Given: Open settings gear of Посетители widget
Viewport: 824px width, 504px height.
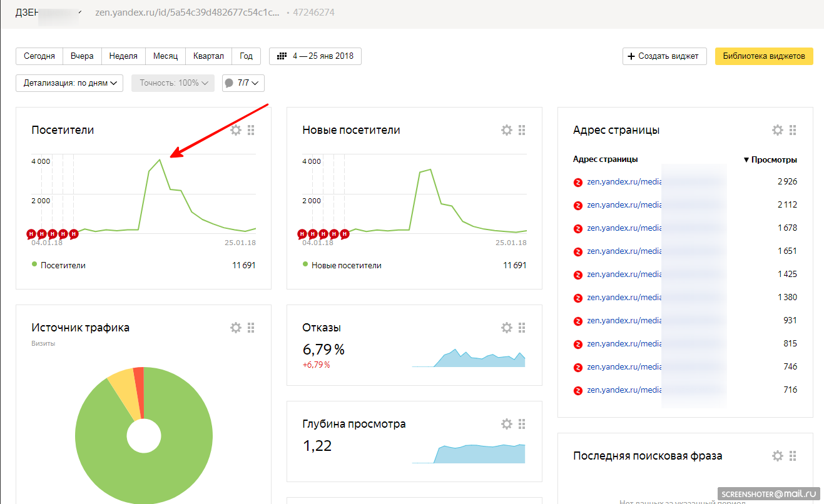Looking at the screenshot, I should 236,130.
